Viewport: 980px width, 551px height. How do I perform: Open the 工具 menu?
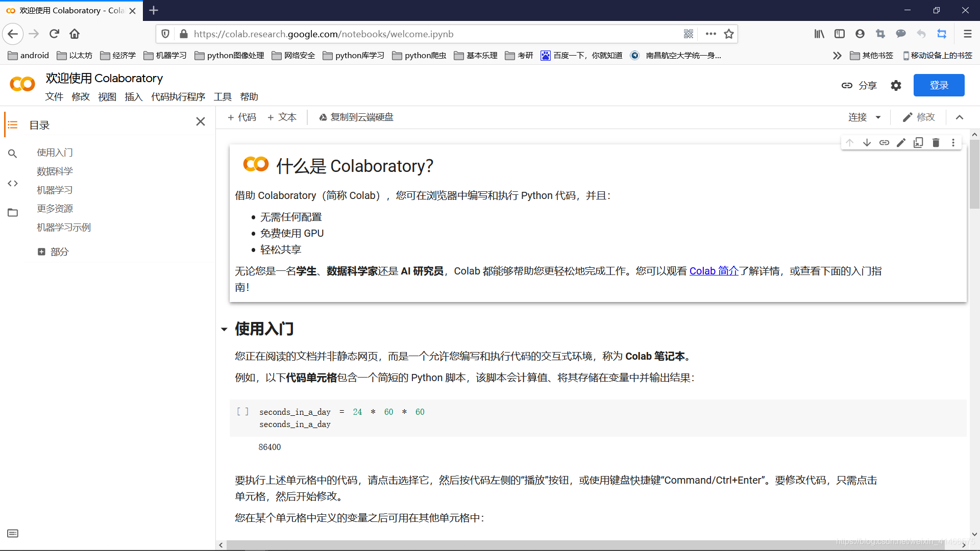223,96
